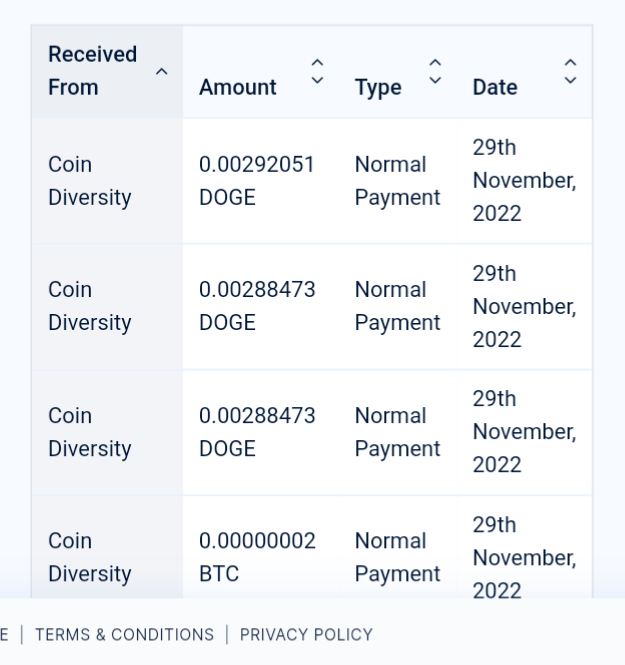Select the second row's 0.00288473 DOGE amount

pos(257,306)
